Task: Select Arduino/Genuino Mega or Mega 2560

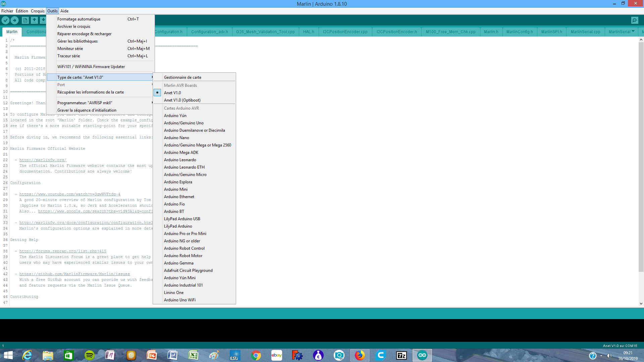Action: [195, 145]
